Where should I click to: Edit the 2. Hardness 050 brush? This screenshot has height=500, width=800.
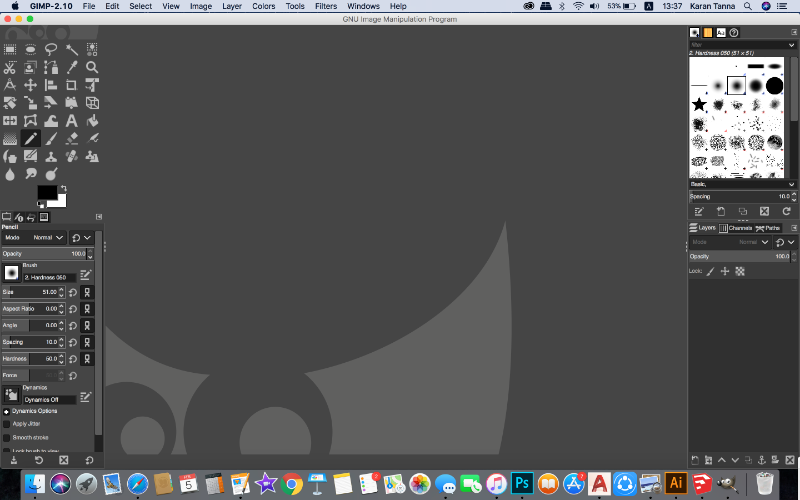tap(86, 276)
